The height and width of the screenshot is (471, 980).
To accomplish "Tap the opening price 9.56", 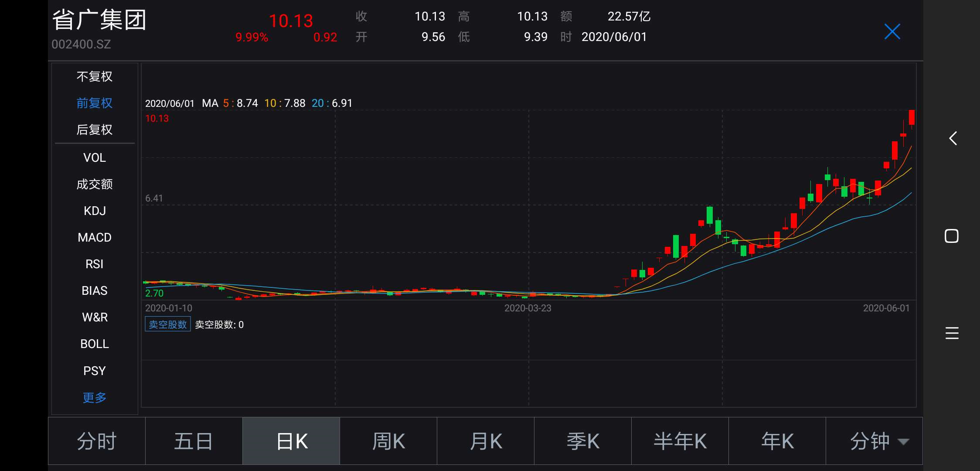I will [433, 37].
